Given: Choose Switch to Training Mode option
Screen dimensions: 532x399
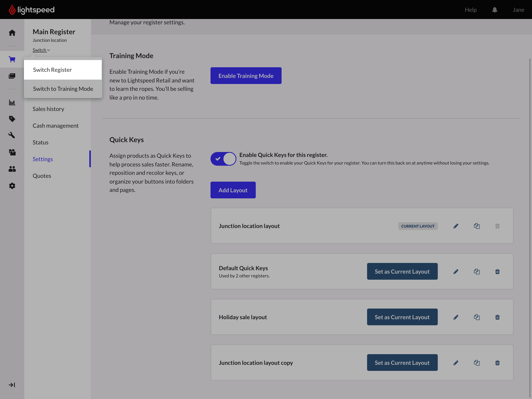Looking at the screenshot, I should pyautogui.click(x=63, y=89).
